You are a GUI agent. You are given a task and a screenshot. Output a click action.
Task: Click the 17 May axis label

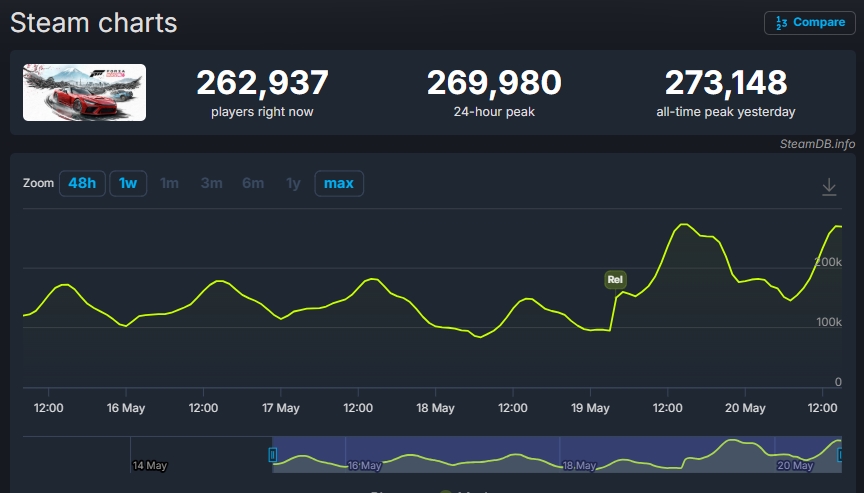(x=280, y=408)
